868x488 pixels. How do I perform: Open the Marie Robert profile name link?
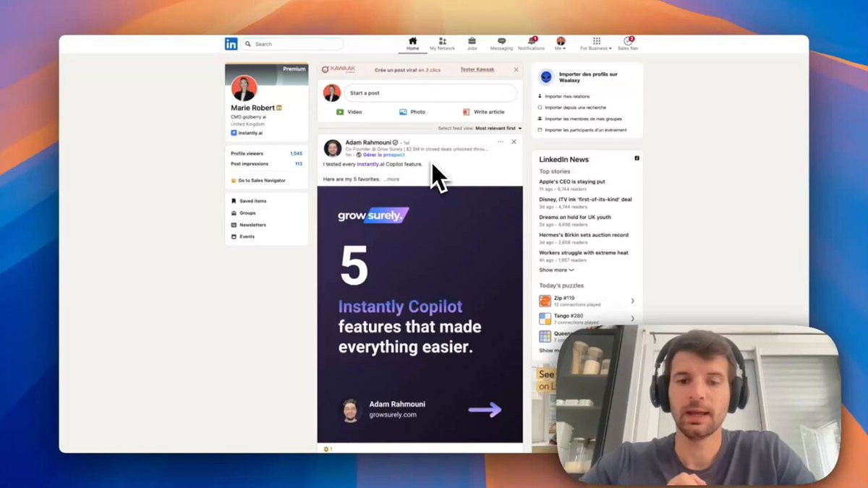point(252,108)
